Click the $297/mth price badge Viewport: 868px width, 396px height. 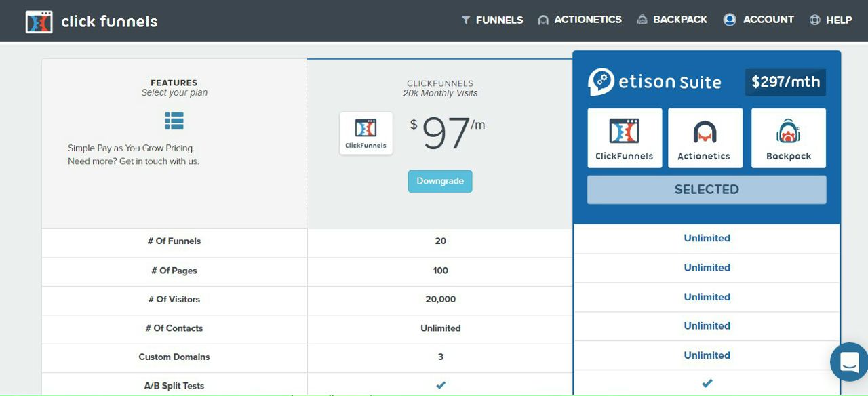click(x=785, y=82)
